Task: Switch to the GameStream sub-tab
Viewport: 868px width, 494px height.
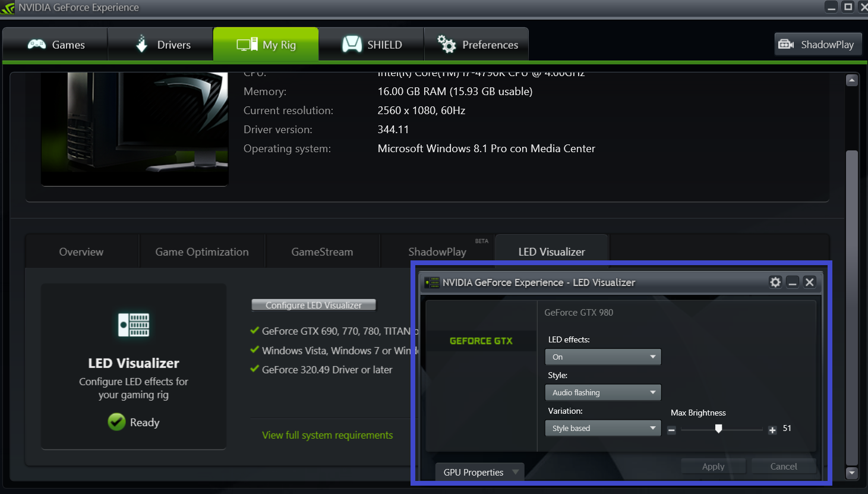Action: tap(322, 251)
